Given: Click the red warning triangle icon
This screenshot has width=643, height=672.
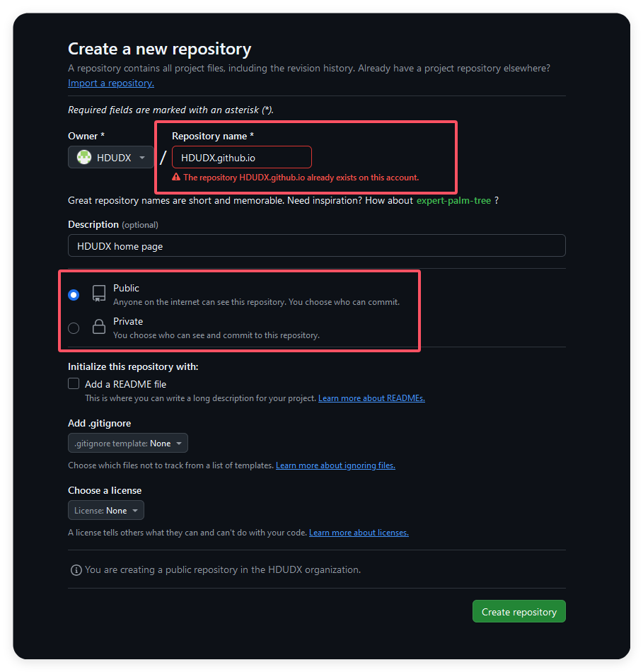Looking at the screenshot, I should point(176,178).
